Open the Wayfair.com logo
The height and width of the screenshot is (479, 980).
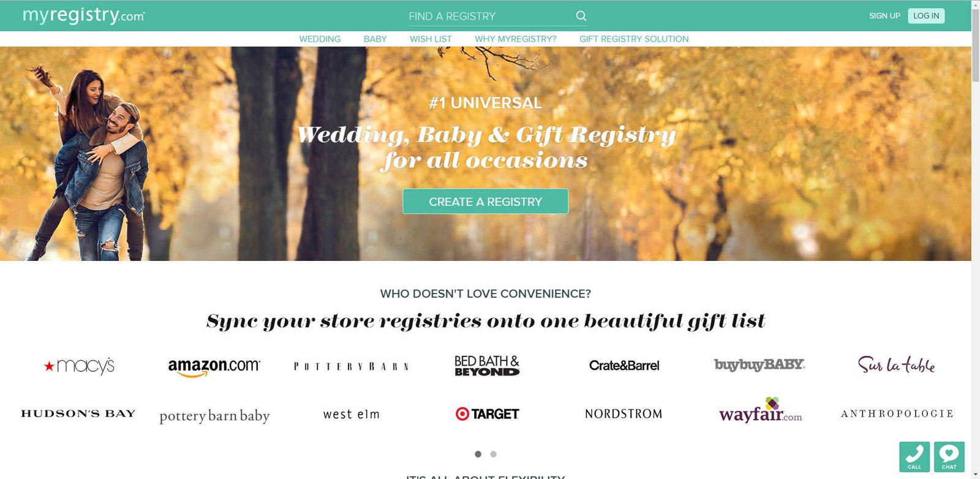tap(760, 411)
